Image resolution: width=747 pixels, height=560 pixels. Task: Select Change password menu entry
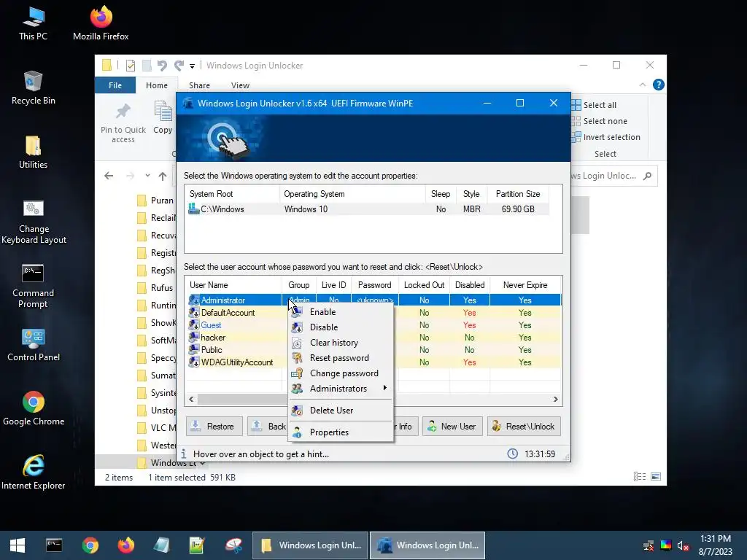pos(341,373)
